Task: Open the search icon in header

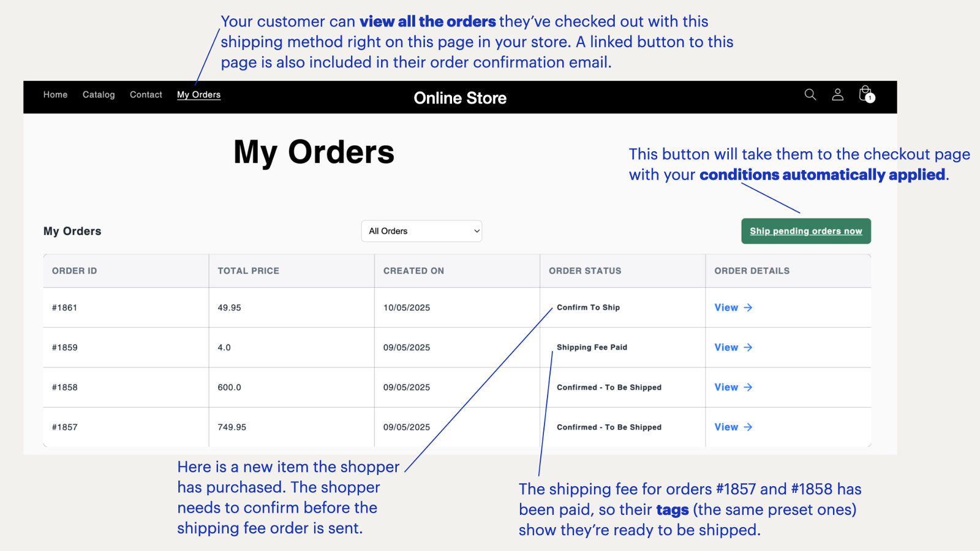Action: coord(810,94)
